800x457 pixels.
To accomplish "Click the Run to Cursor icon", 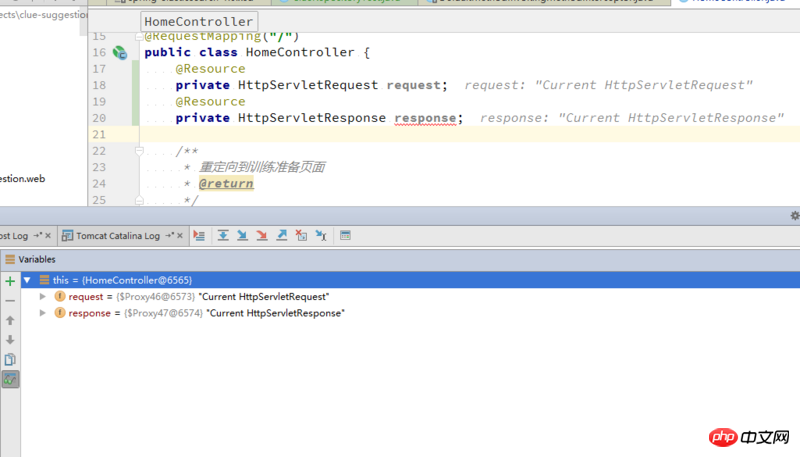I will click(321, 236).
